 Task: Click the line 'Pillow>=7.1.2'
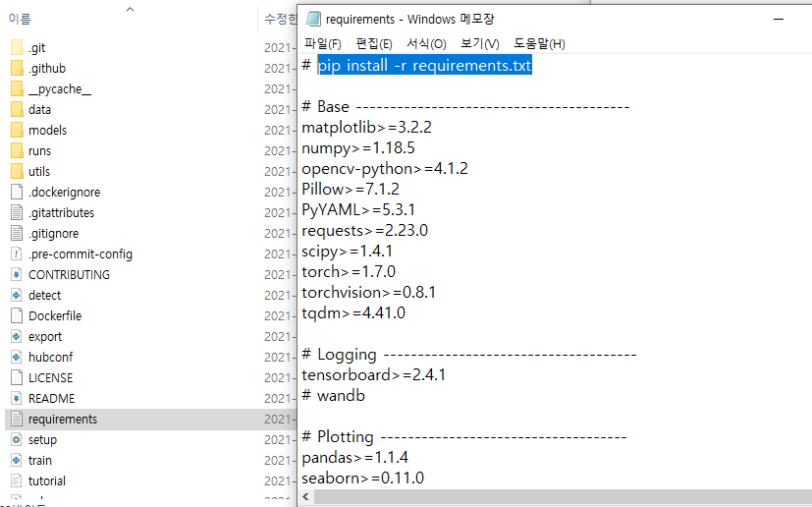point(351,190)
